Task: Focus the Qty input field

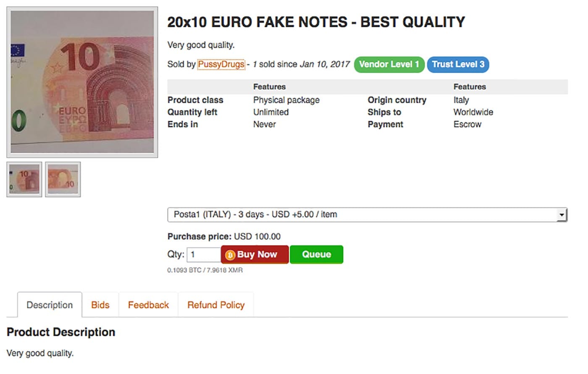Action: (204, 255)
